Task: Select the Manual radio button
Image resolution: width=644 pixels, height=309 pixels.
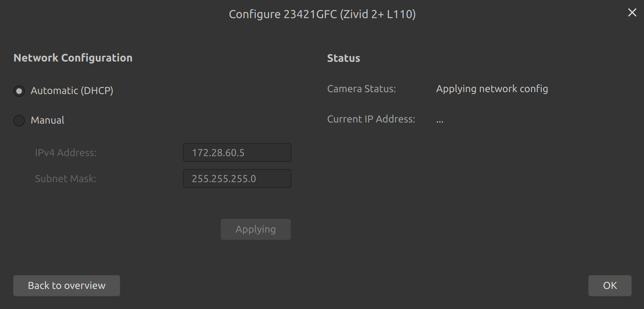Action: [19, 121]
